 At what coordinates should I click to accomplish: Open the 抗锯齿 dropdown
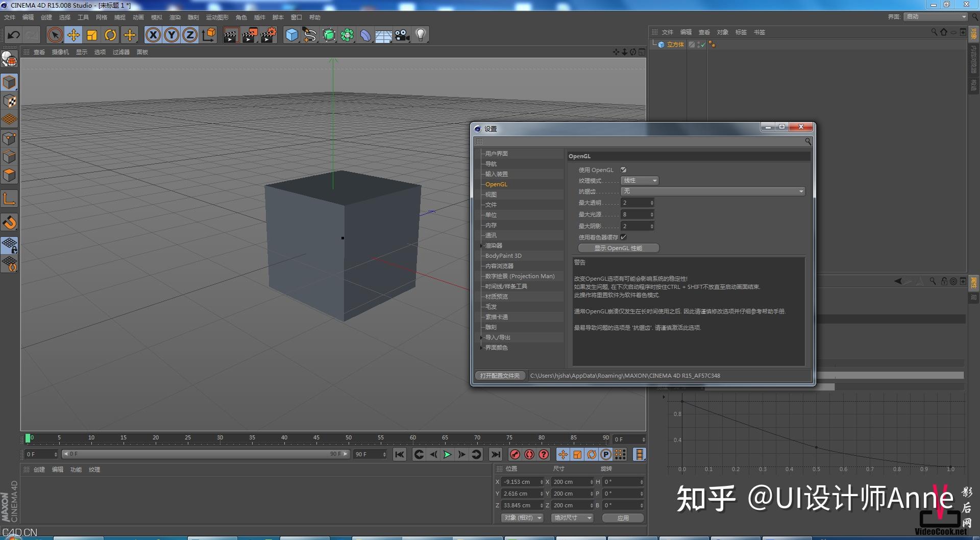[713, 191]
